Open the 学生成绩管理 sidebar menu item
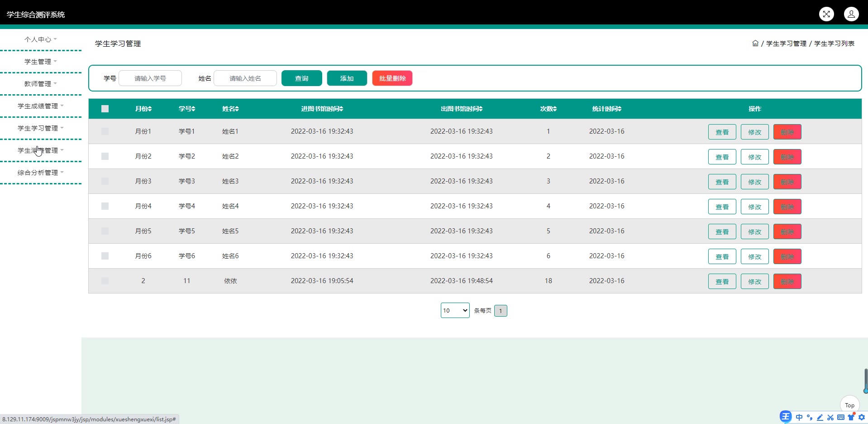 click(x=40, y=106)
